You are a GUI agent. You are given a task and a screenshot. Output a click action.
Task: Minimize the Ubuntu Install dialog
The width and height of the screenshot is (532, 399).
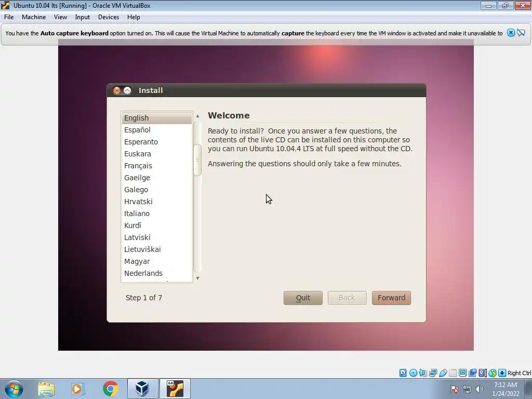(127, 90)
